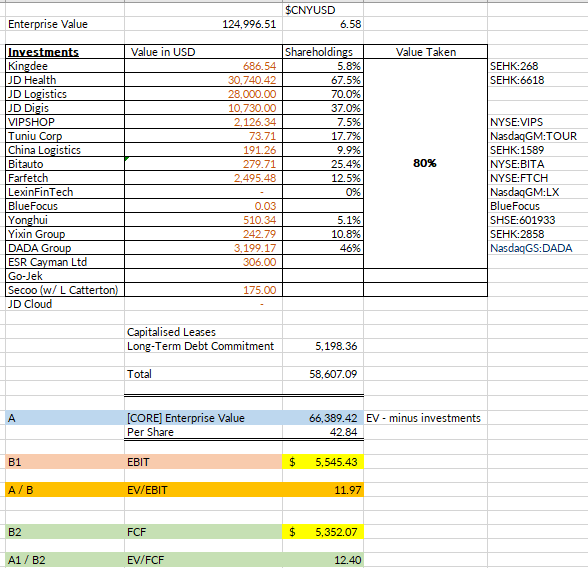Click the Value in USD column header
This screenshot has width=588, height=568.
[x=203, y=52]
